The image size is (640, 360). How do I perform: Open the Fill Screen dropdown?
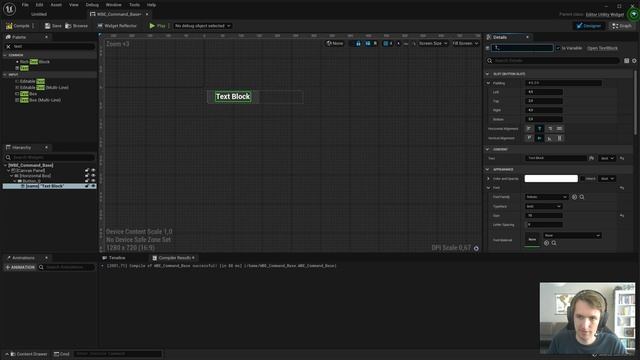[x=465, y=43]
